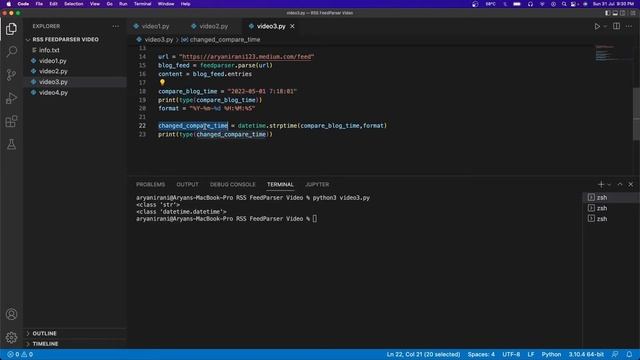
Task: Open the File menu
Action: click(39, 4)
